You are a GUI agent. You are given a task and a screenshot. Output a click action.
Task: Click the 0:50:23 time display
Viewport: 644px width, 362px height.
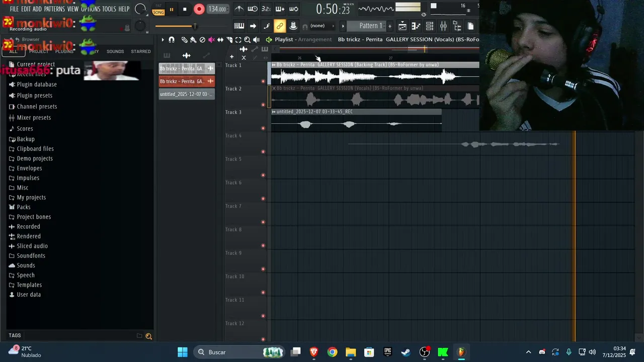coord(333,9)
